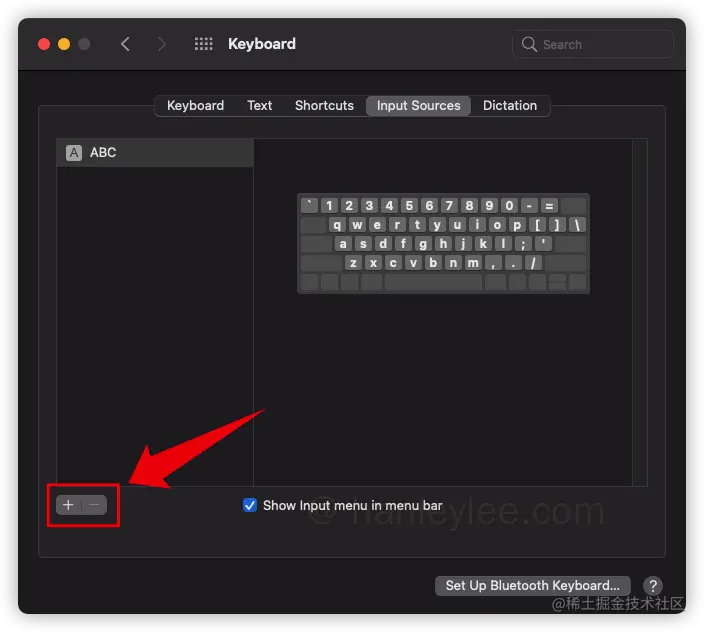The height and width of the screenshot is (632, 704).
Task: Click the search magnifier icon
Action: coord(529,44)
